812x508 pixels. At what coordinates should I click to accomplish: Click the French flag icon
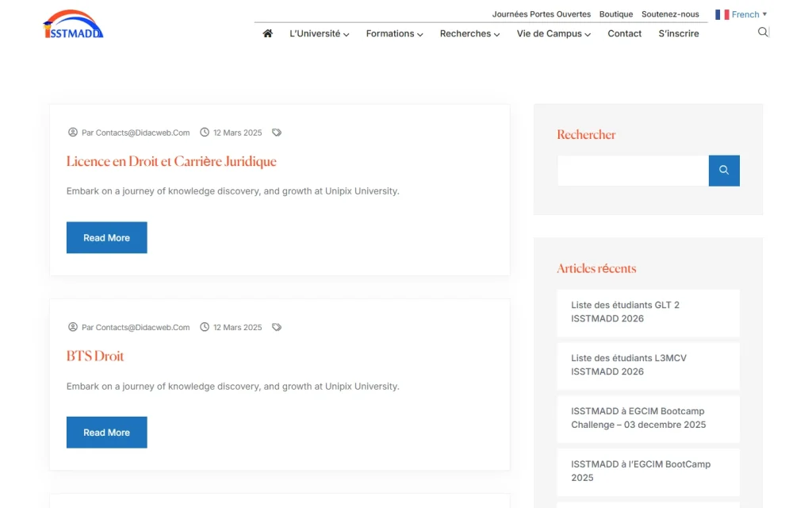pos(722,14)
